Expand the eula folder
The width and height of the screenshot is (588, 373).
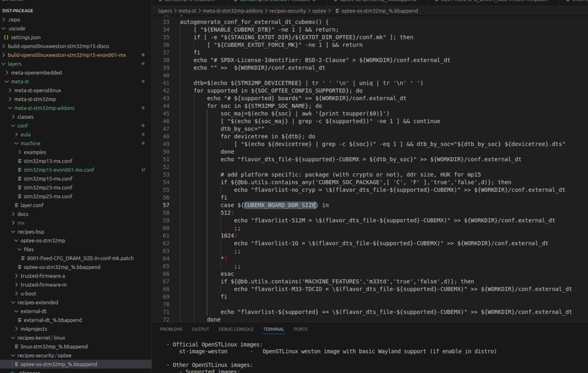point(16,134)
